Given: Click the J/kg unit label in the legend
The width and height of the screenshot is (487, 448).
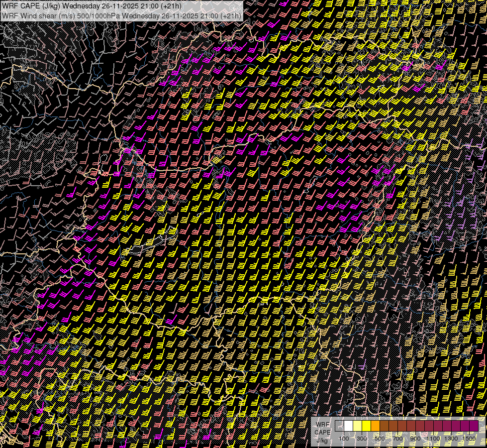Looking at the screenshot, I should 322,441.
